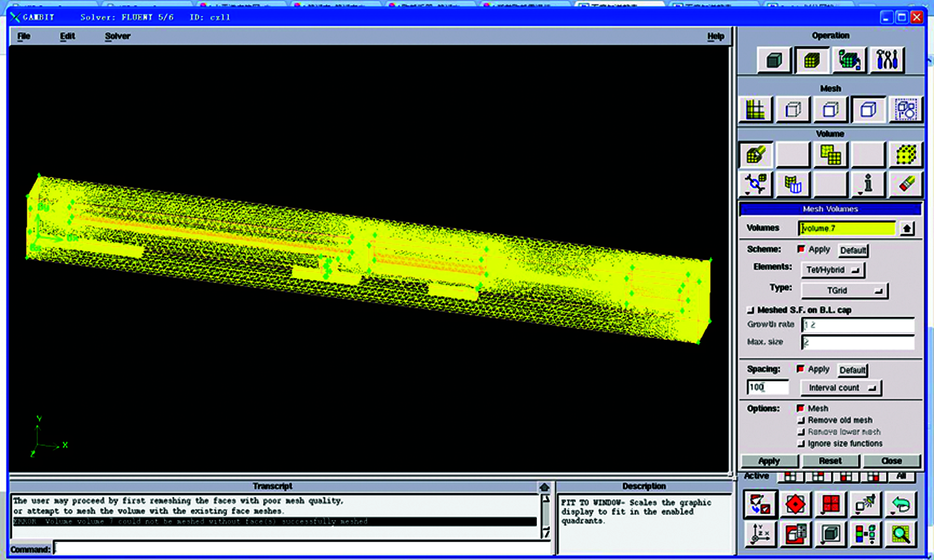Open the File menu
The image size is (934, 560).
pos(23,36)
